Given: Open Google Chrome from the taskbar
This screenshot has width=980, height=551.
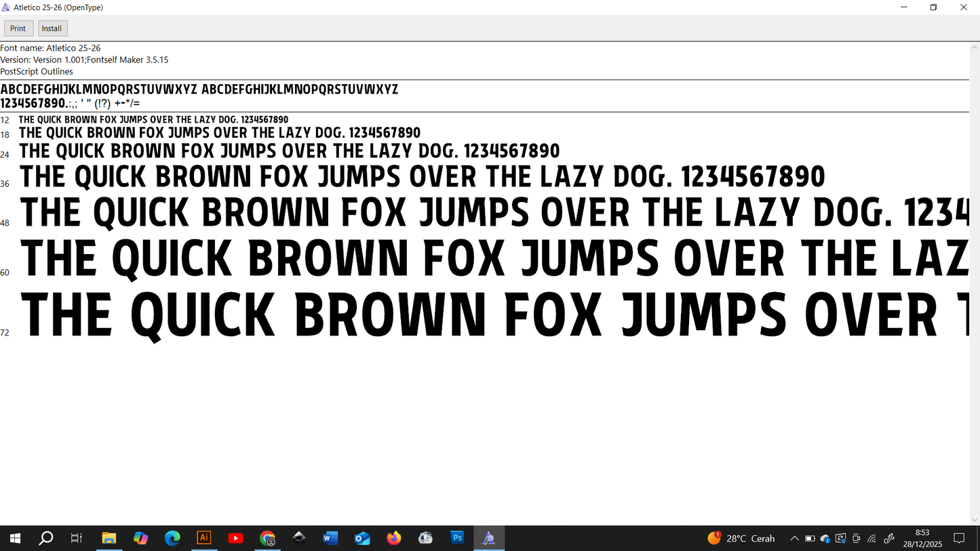Looking at the screenshot, I should (x=268, y=538).
